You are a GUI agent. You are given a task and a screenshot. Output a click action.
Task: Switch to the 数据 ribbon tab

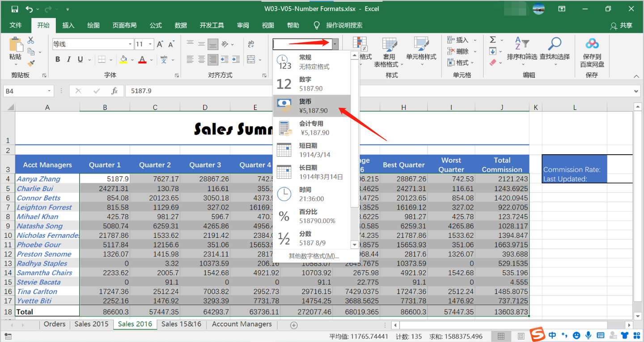(181, 25)
